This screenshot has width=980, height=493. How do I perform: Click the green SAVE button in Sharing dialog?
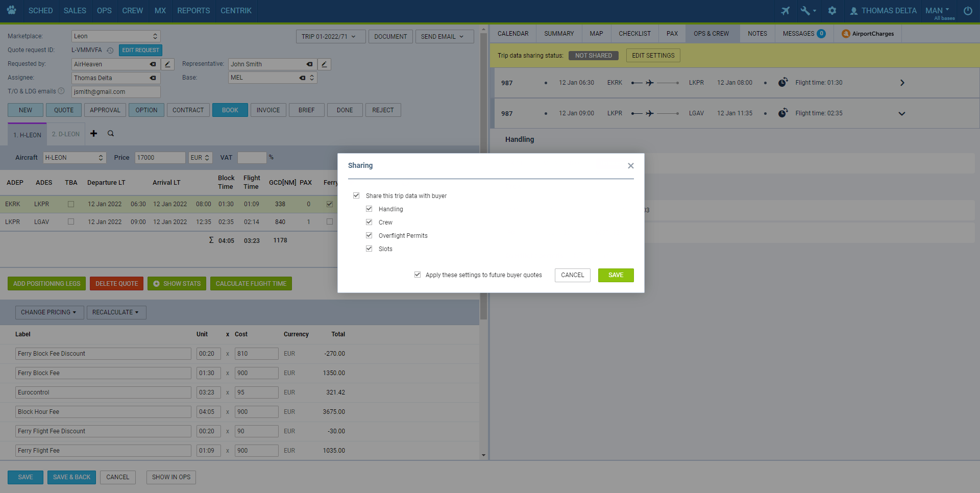pyautogui.click(x=616, y=275)
